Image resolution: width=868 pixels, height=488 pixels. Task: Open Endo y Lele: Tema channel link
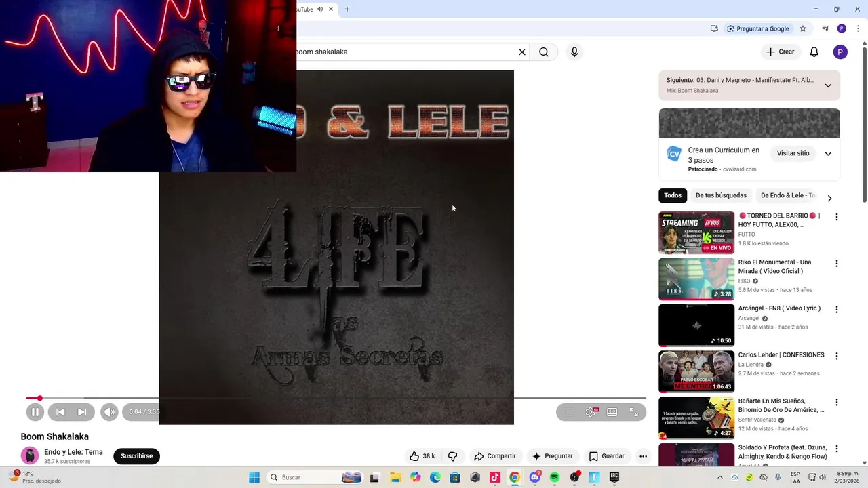coord(73,452)
